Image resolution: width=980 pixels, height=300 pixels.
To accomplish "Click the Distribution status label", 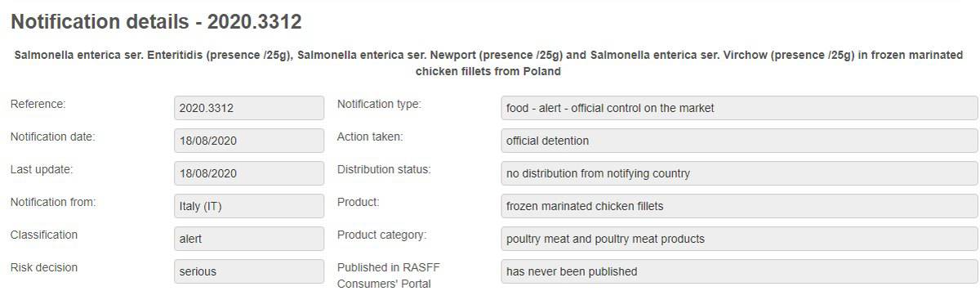I will tap(384, 169).
